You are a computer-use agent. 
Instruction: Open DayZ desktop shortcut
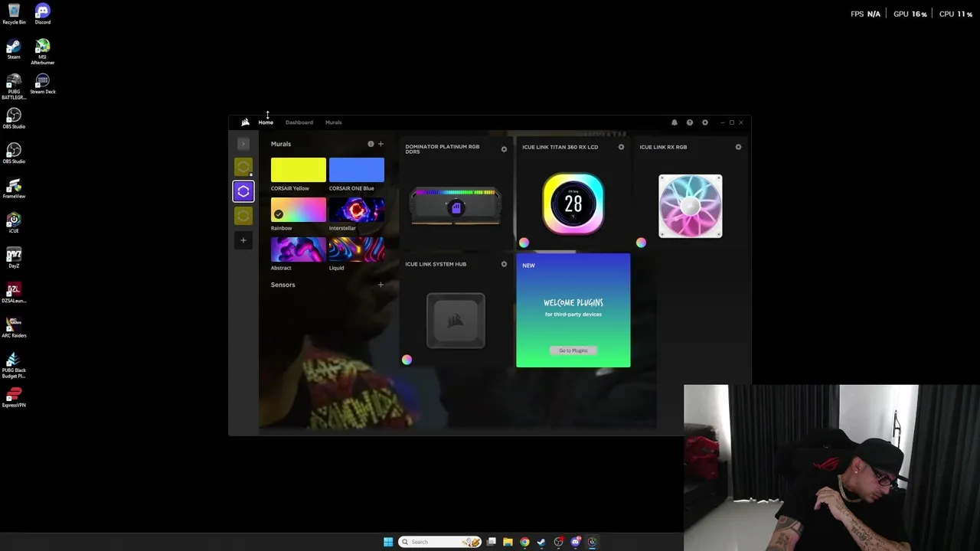pos(14,258)
